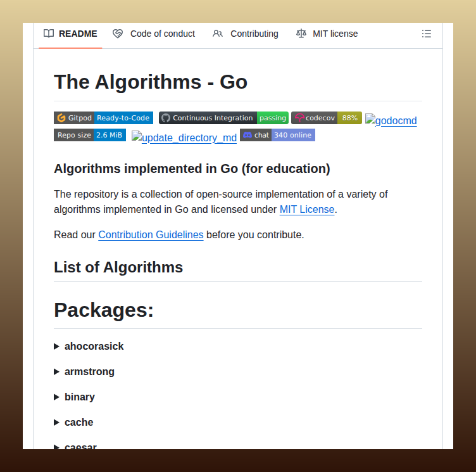
Task: Open the Discord chat 340 online badge
Action: point(277,135)
